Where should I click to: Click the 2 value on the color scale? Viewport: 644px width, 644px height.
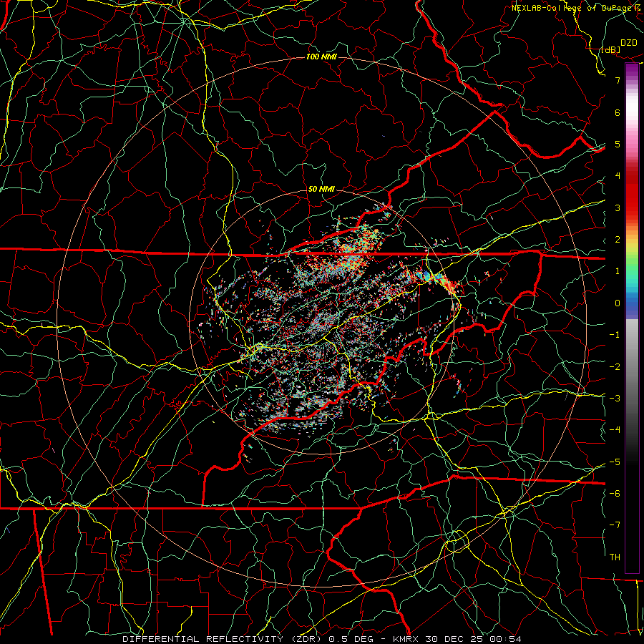click(x=618, y=240)
